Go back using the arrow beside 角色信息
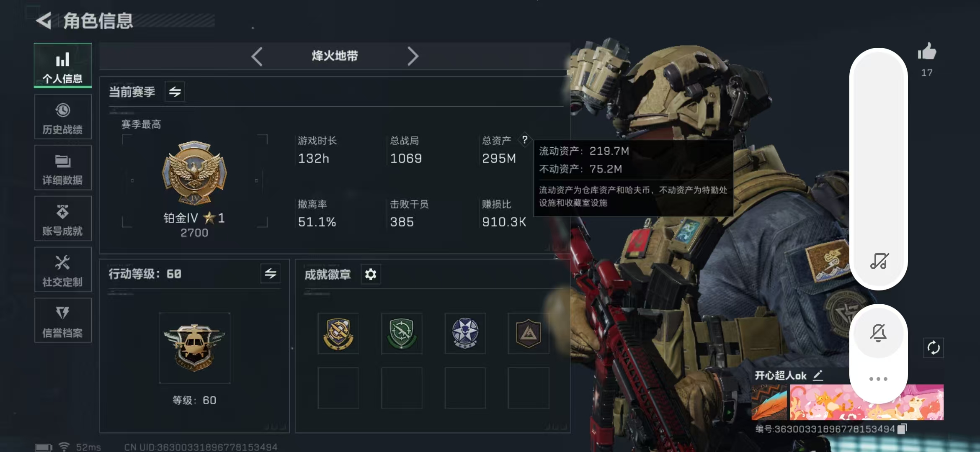Viewport: 980px width, 452px height. 44,21
